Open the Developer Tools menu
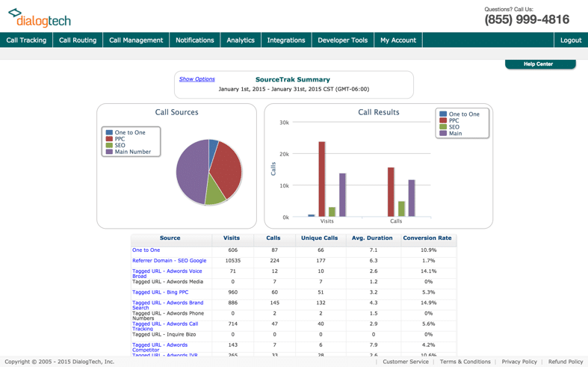This screenshot has height=367, width=588. click(x=343, y=40)
